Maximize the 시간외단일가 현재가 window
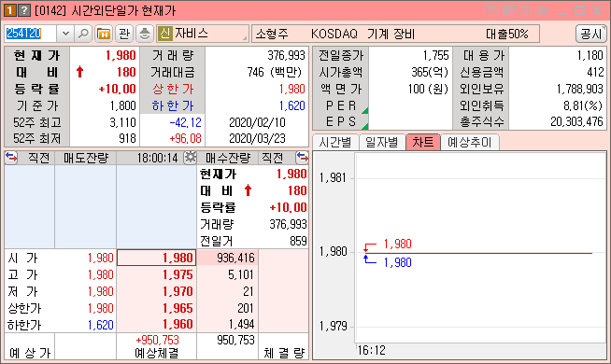 [x=580, y=10]
